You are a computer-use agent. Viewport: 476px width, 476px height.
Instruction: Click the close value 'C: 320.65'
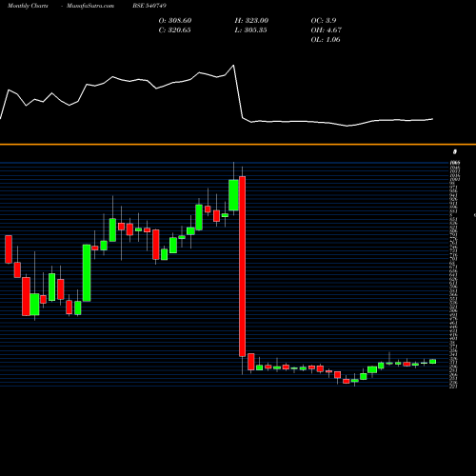point(175,30)
